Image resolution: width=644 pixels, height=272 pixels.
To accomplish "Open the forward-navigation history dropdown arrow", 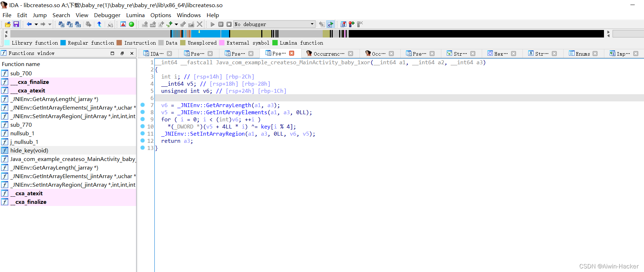I will tap(50, 24).
